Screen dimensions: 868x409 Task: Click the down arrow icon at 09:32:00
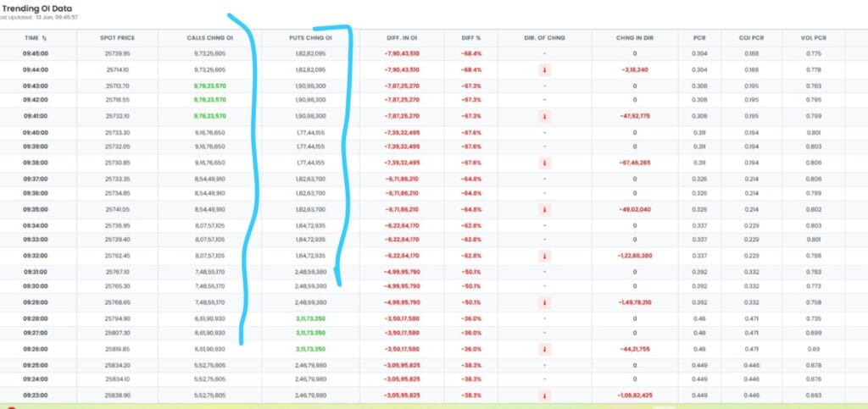543,256
